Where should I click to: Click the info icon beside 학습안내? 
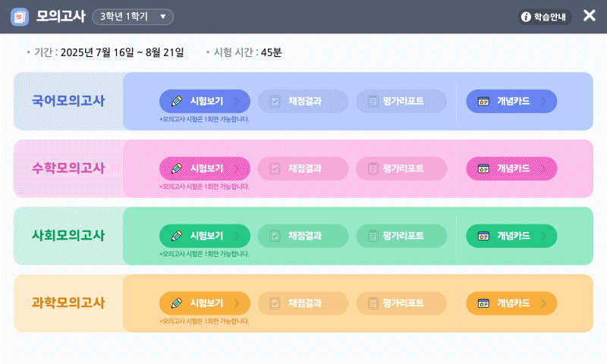[x=525, y=17]
